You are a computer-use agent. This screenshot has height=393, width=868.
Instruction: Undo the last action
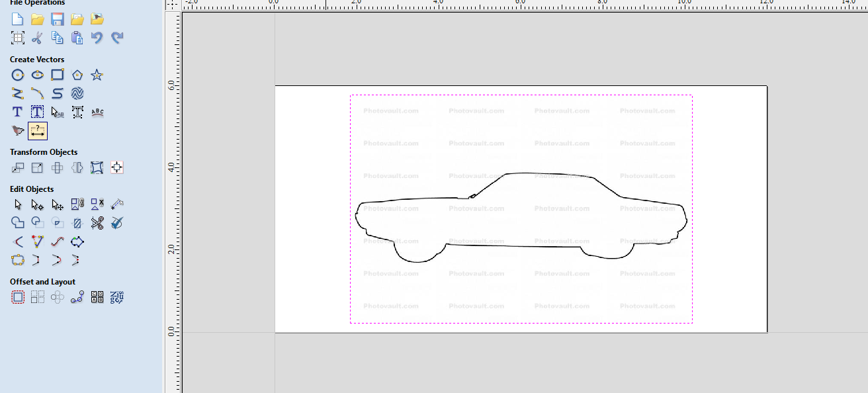tap(97, 38)
